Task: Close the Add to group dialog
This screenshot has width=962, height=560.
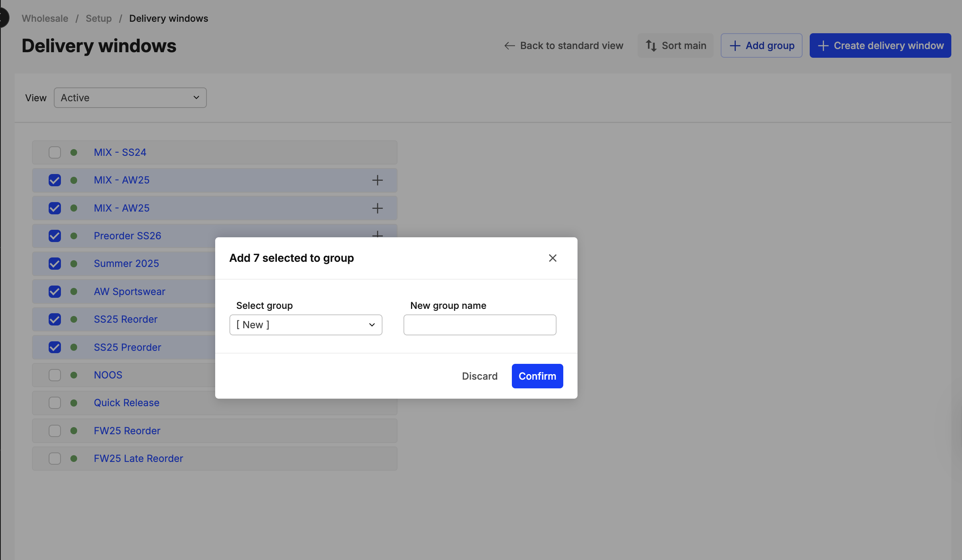Action: click(x=553, y=258)
